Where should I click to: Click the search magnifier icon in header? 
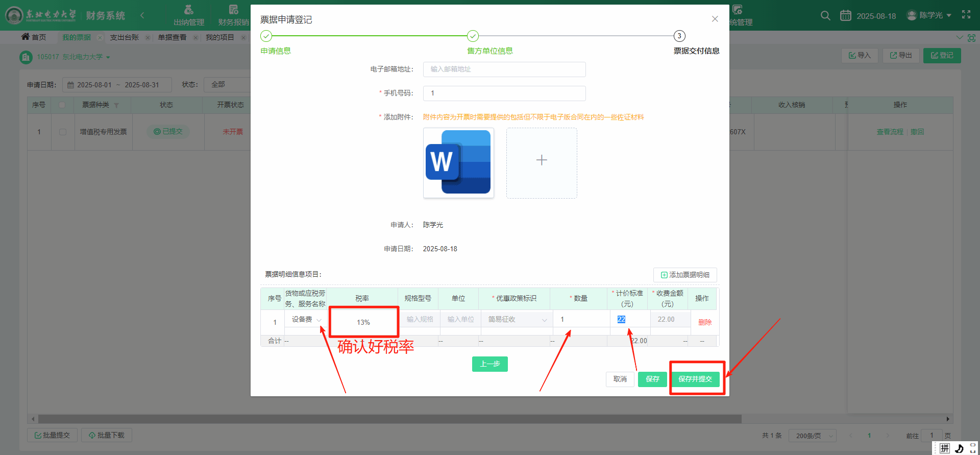(x=825, y=16)
